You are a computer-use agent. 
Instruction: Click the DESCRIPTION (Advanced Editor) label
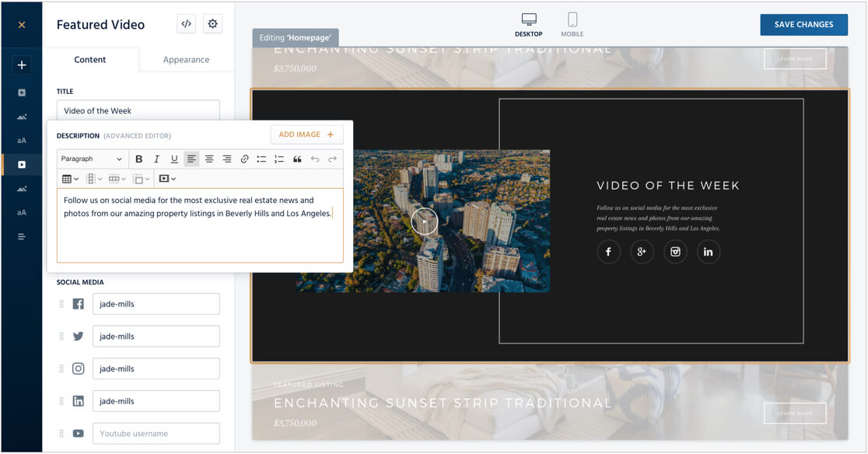coord(114,136)
